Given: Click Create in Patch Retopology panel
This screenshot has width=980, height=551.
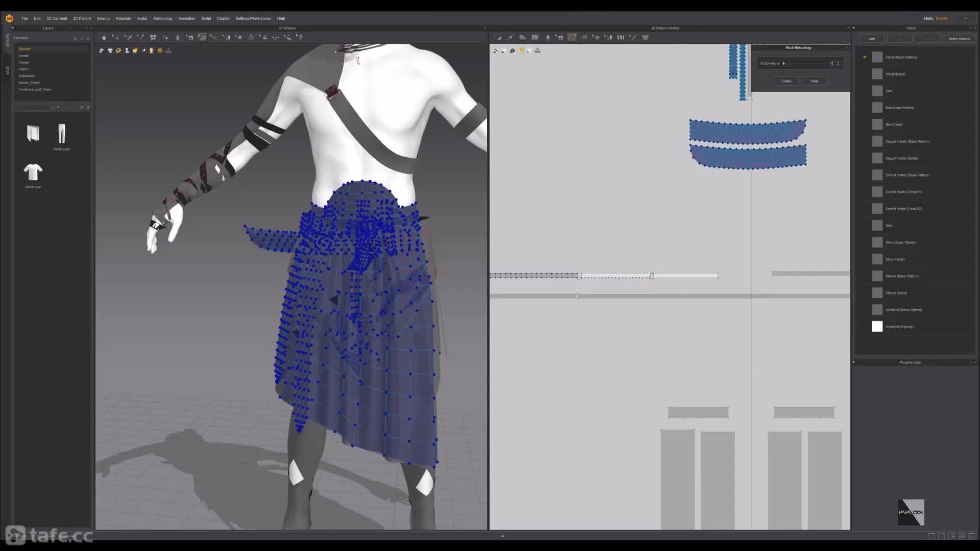Looking at the screenshot, I should coord(786,81).
